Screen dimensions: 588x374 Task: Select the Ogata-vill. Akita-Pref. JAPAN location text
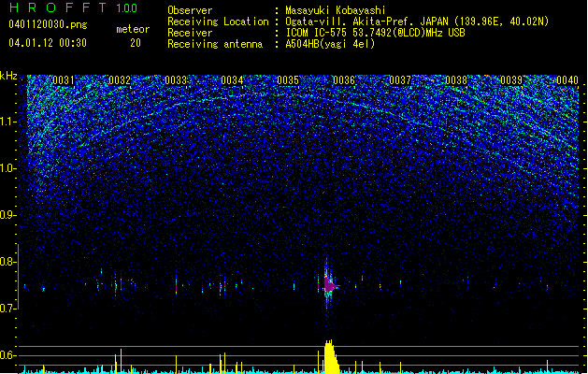tap(417, 22)
